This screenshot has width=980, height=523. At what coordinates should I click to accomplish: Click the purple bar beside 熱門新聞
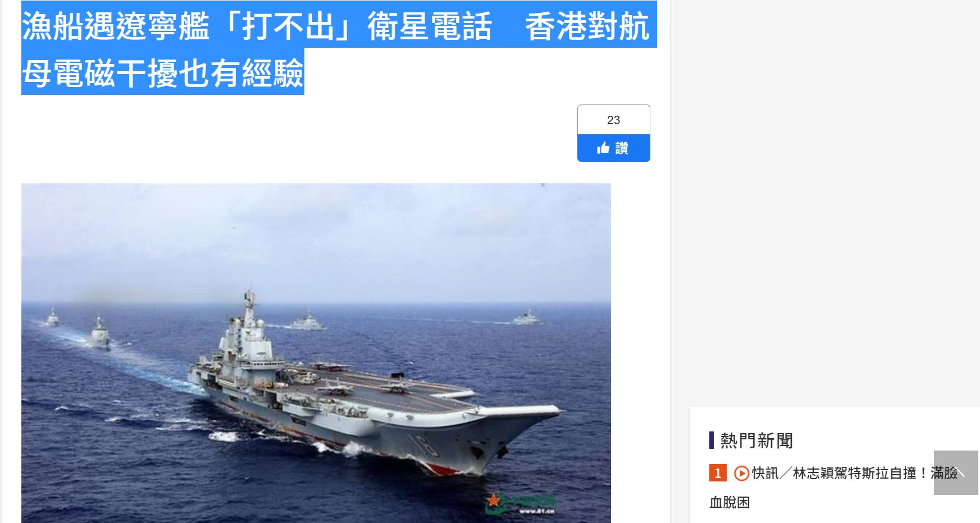712,440
